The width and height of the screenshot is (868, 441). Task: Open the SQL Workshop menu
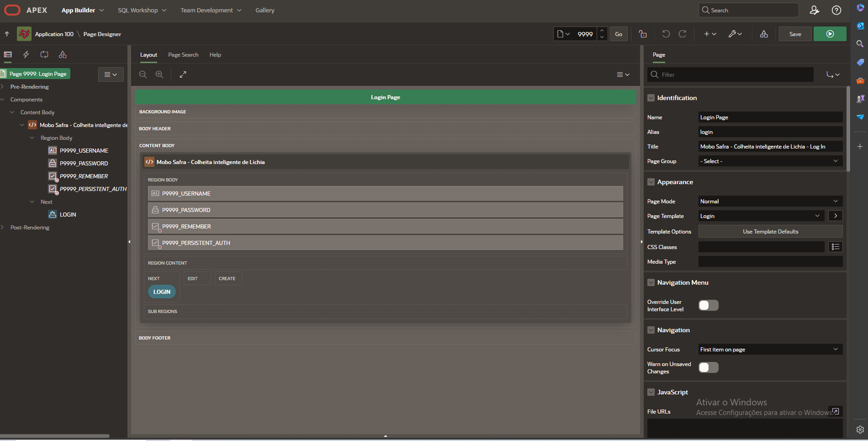(142, 10)
